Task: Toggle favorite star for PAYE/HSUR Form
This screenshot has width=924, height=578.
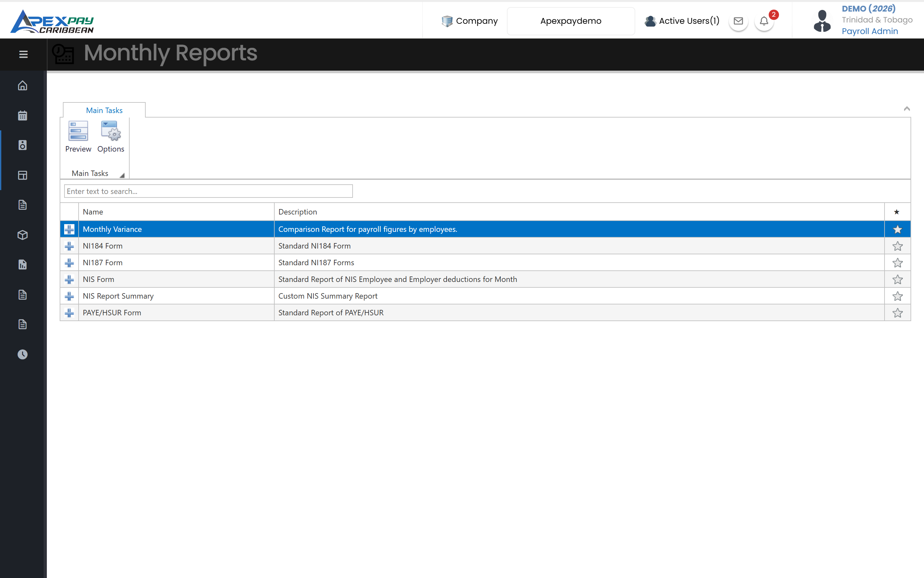Action: [898, 313]
